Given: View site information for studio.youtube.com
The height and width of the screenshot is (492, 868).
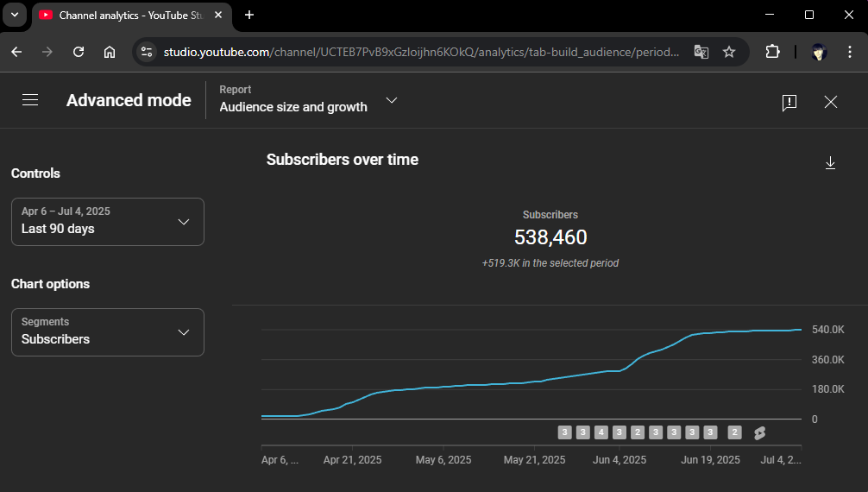Looking at the screenshot, I should point(147,52).
